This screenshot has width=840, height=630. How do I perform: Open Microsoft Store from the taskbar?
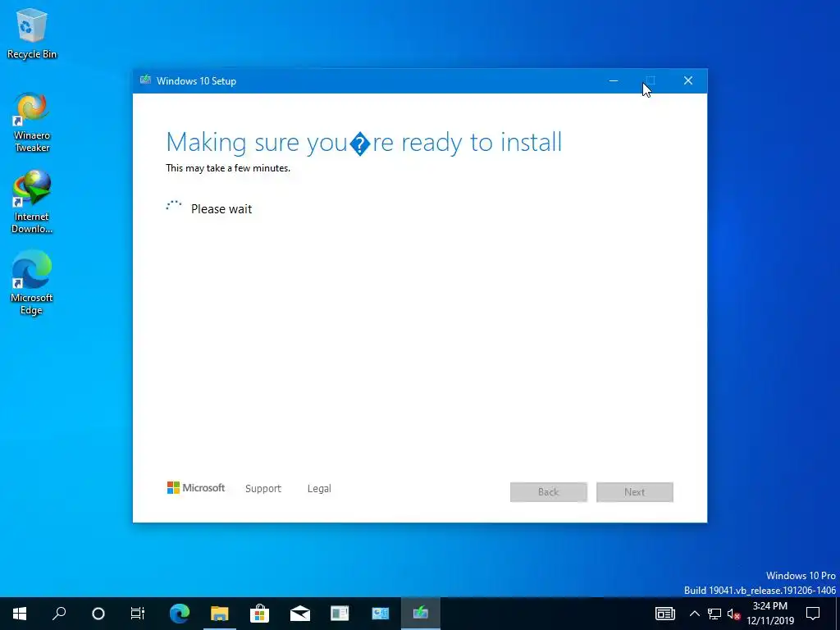(260, 614)
